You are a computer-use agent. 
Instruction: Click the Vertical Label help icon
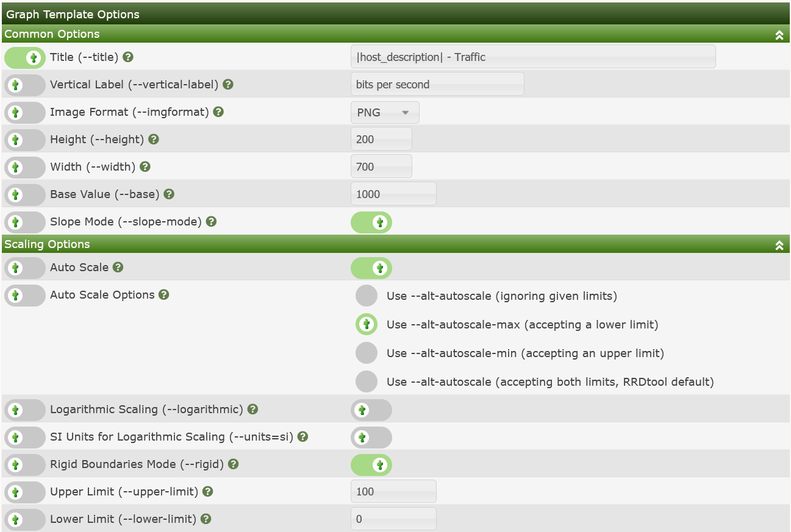[228, 84]
